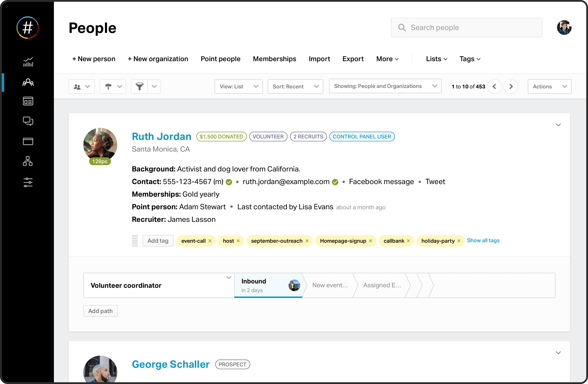Image resolution: width=588 pixels, height=384 pixels.
Task: Click the Facebook message link
Action: [381, 182]
